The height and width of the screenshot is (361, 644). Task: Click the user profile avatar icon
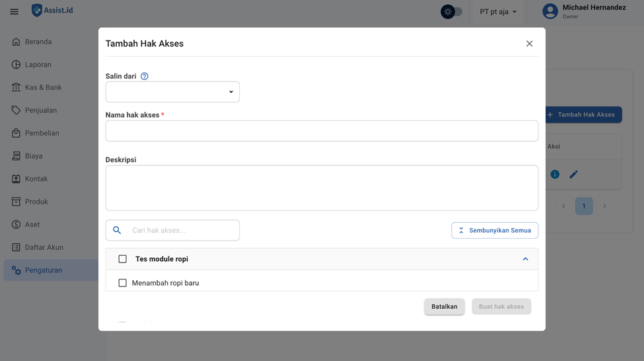[550, 11]
